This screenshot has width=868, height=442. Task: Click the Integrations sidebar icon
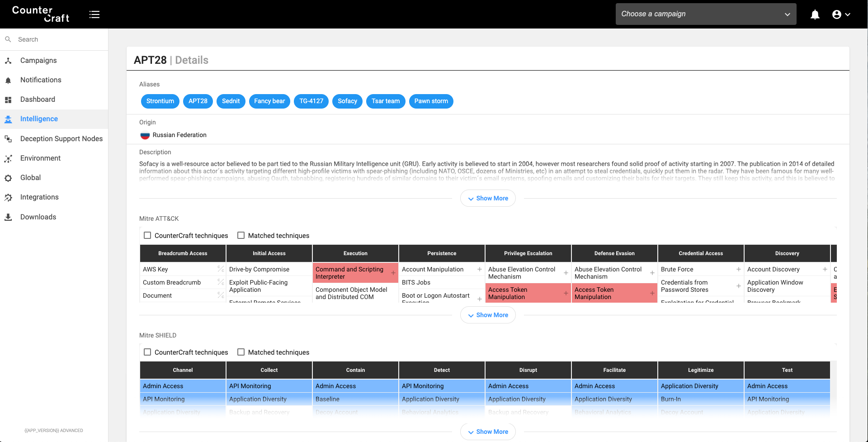click(x=8, y=197)
